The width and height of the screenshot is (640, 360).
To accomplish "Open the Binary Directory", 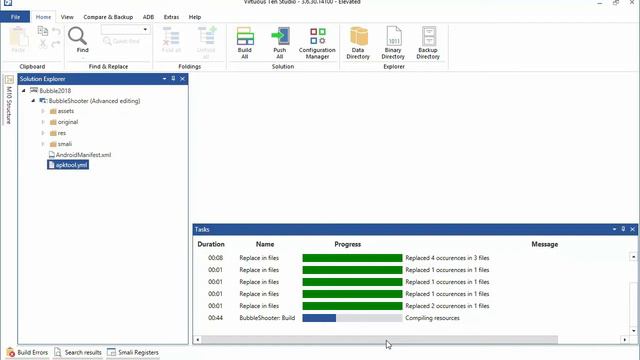I will click(393, 43).
